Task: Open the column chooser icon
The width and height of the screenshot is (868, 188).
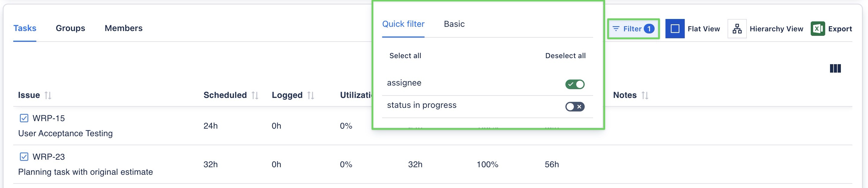Action: pyautogui.click(x=835, y=68)
